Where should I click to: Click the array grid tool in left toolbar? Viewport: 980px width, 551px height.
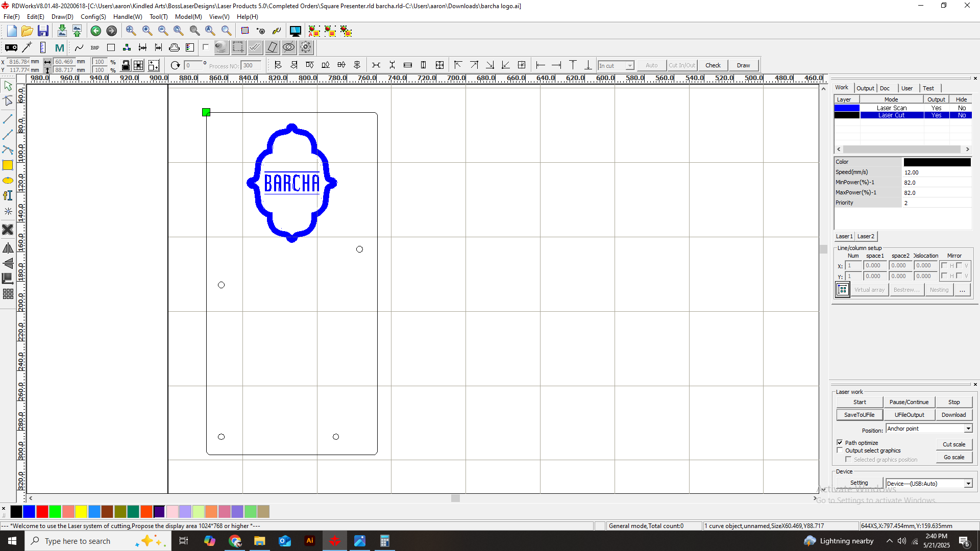(x=8, y=294)
